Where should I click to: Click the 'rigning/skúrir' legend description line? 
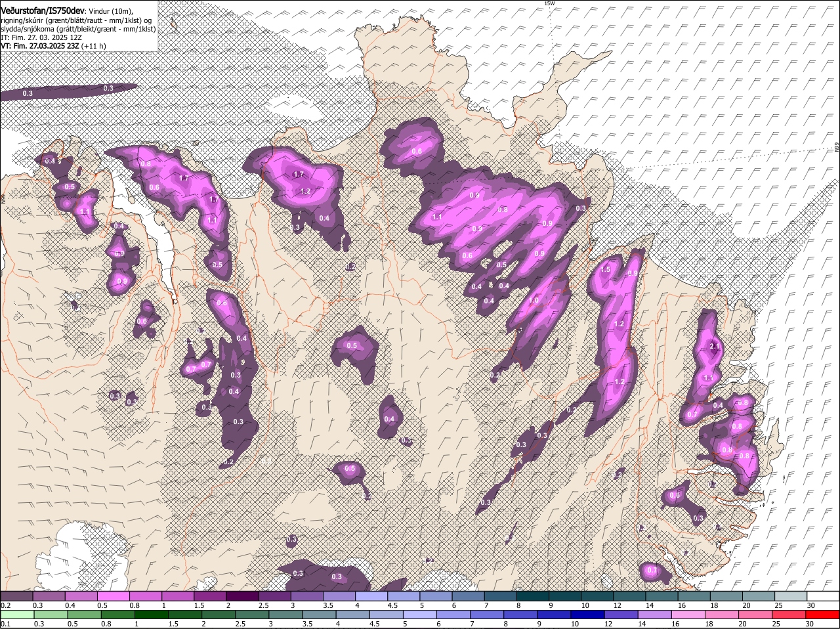click(x=76, y=20)
